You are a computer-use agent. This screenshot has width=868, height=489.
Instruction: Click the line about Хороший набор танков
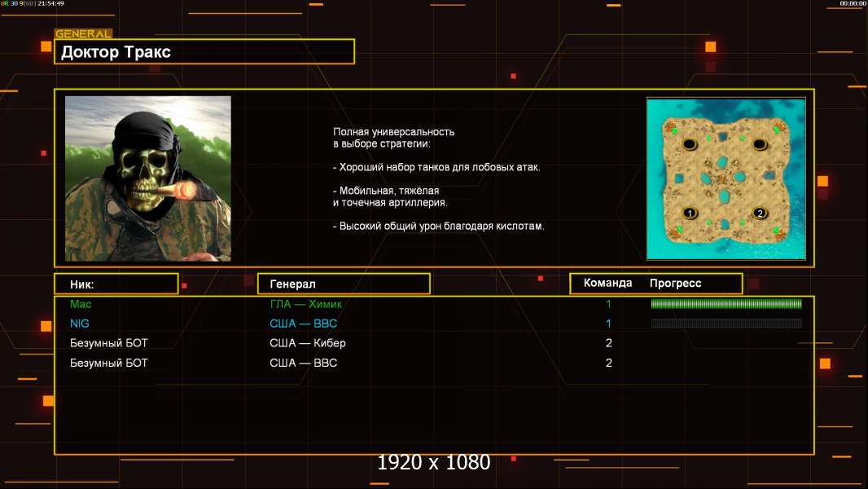tap(436, 167)
